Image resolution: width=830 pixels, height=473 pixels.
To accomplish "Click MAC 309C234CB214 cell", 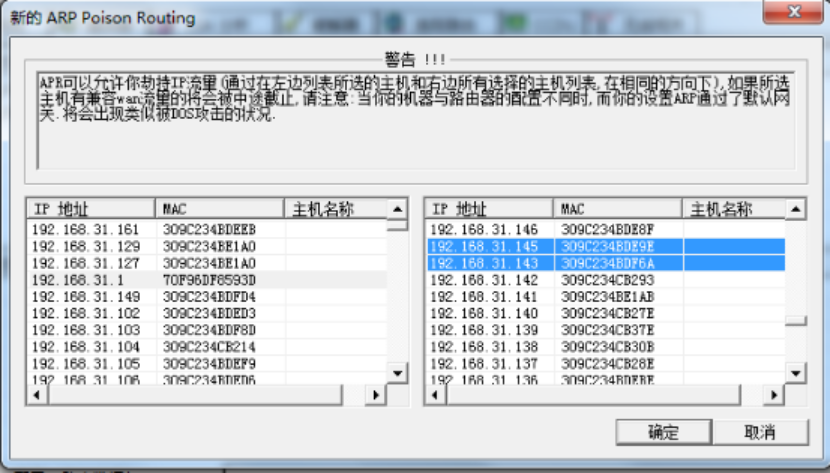I will pyautogui.click(x=210, y=347).
